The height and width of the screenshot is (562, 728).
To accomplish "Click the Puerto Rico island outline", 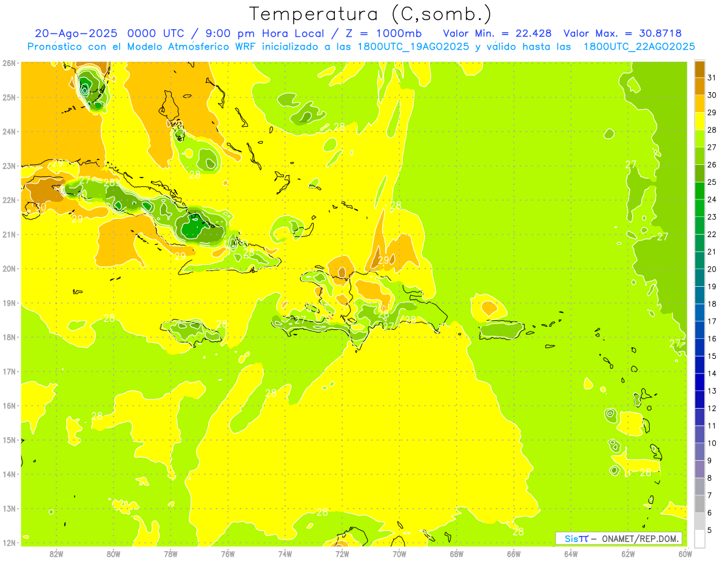I will pos(501,330).
